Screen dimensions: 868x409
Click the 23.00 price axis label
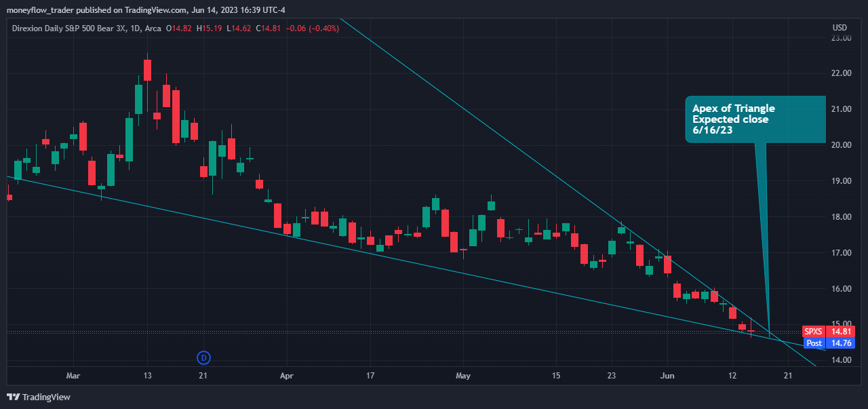[842, 38]
